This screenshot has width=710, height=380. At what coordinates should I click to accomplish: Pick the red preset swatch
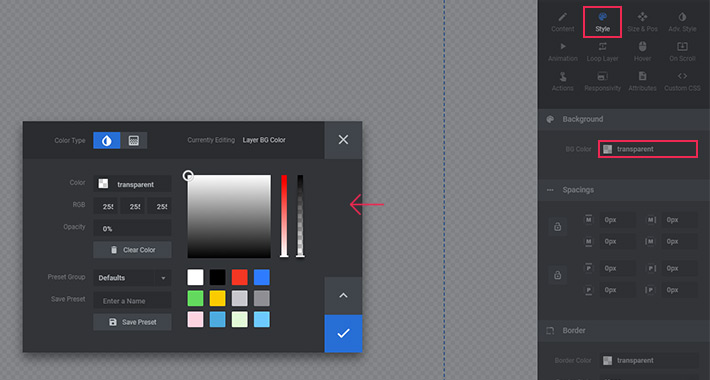point(240,277)
